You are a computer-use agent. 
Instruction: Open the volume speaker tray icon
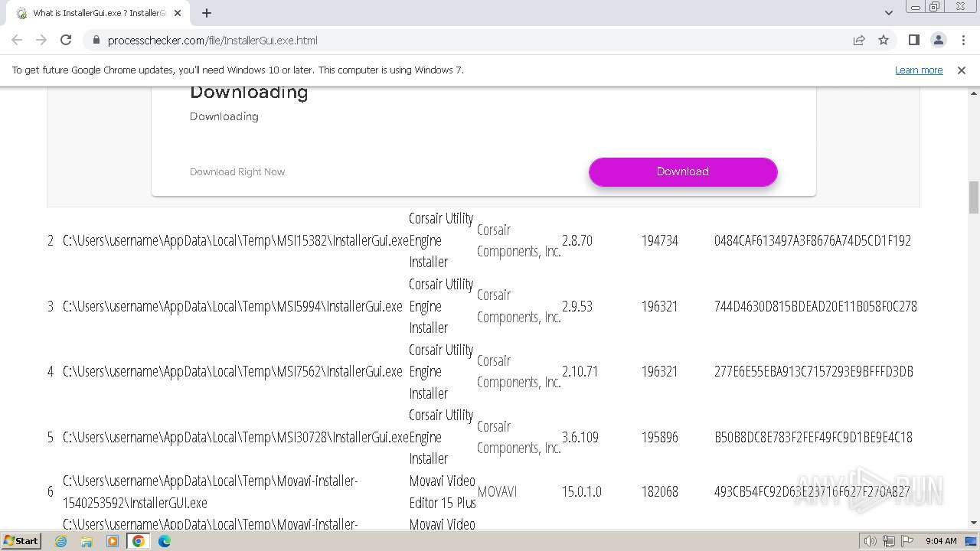coord(870,541)
